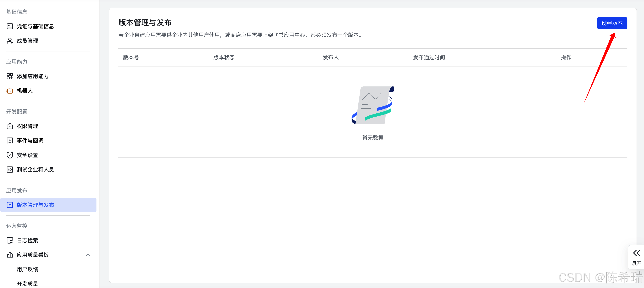Click the 权限管理 permissions lock icon

click(x=10, y=126)
